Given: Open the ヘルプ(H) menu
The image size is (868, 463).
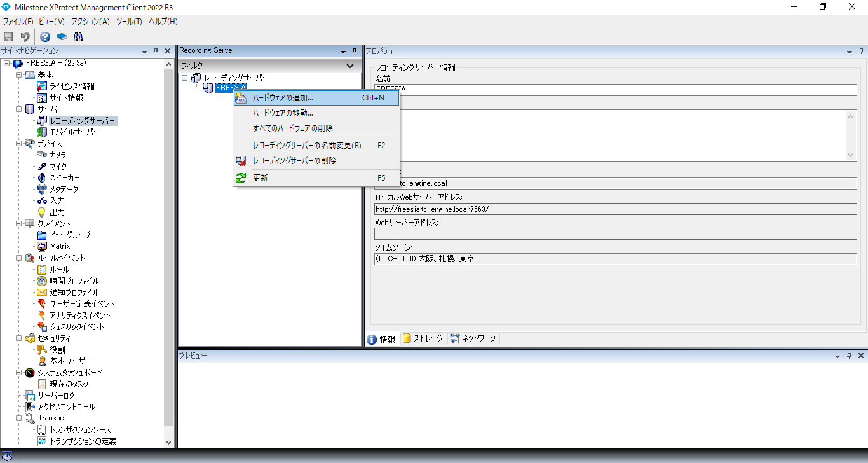Looking at the screenshot, I should coord(163,22).
